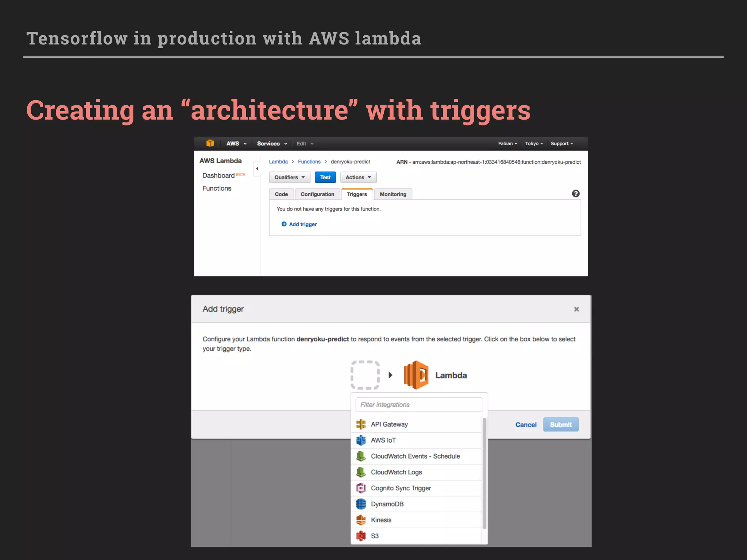Click the dashed empty trigger box
The height and width of the screenshot is (560, 747).
click(365, 375)
